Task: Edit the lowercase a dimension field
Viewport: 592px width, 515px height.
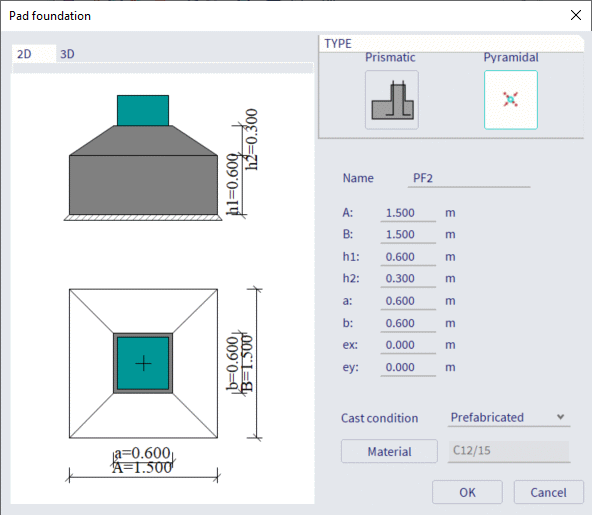Action: (x=408, y=301)
